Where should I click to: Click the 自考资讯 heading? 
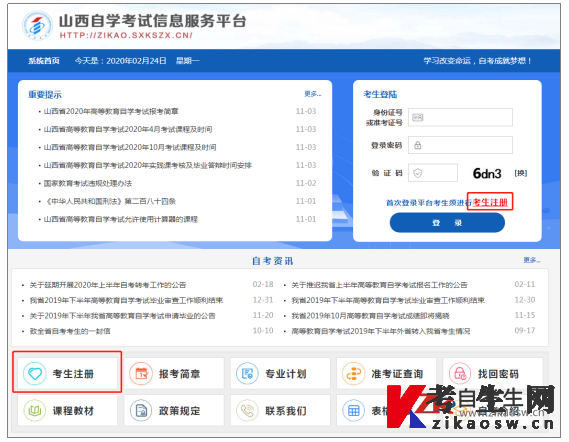[273, 261]
